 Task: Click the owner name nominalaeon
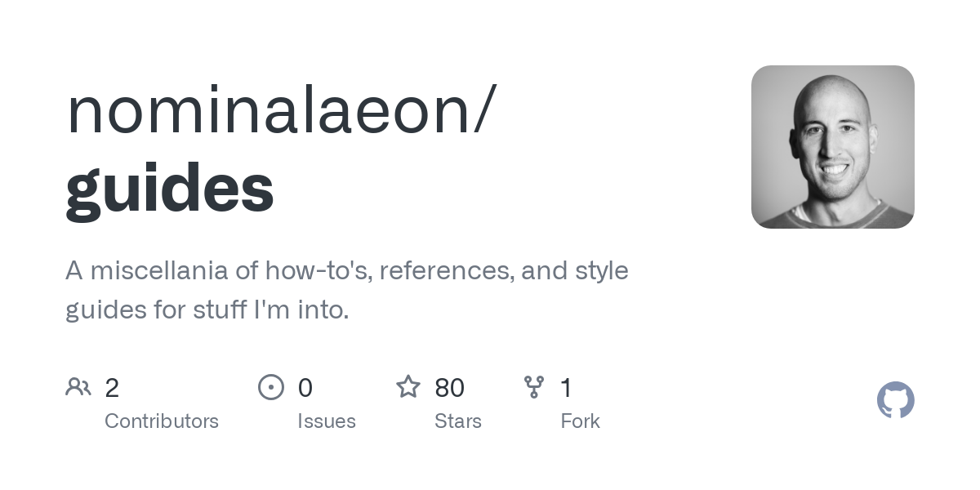[x=269, y=110]
